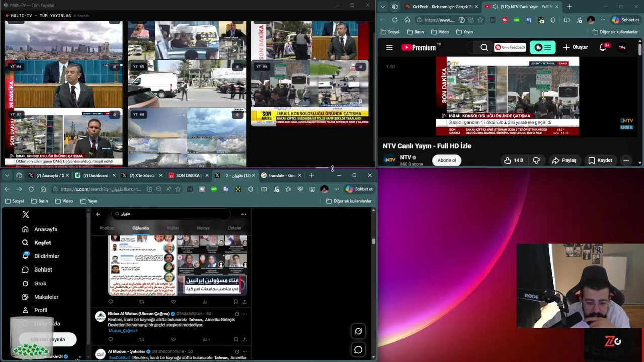Switch to Listeler search tab
Screen dimensions: 644x362
click(x=235, y=228)
